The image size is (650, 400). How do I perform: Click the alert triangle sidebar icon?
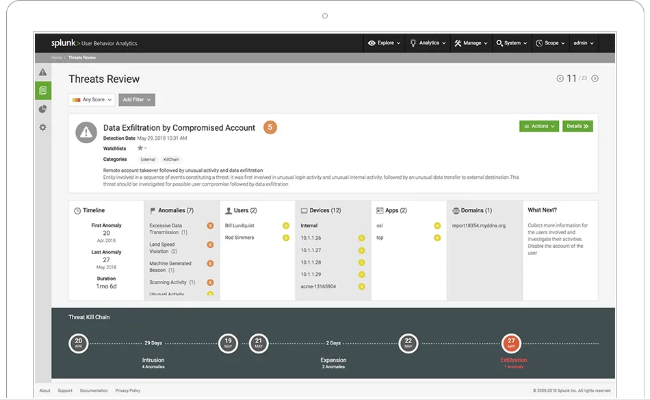(x=43, y=73)
